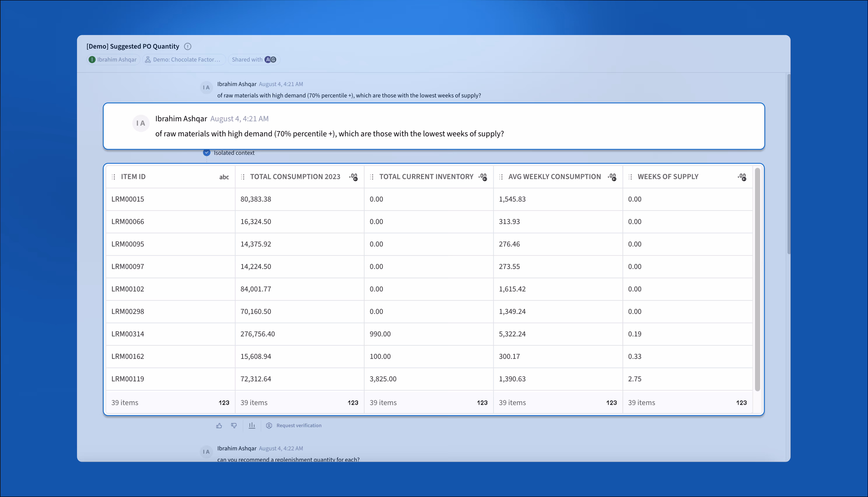Viewport: 868px width, 497px height.
Task: Click the Shared with AG chip
Action: pyautogui.click(x=254, y=59)
